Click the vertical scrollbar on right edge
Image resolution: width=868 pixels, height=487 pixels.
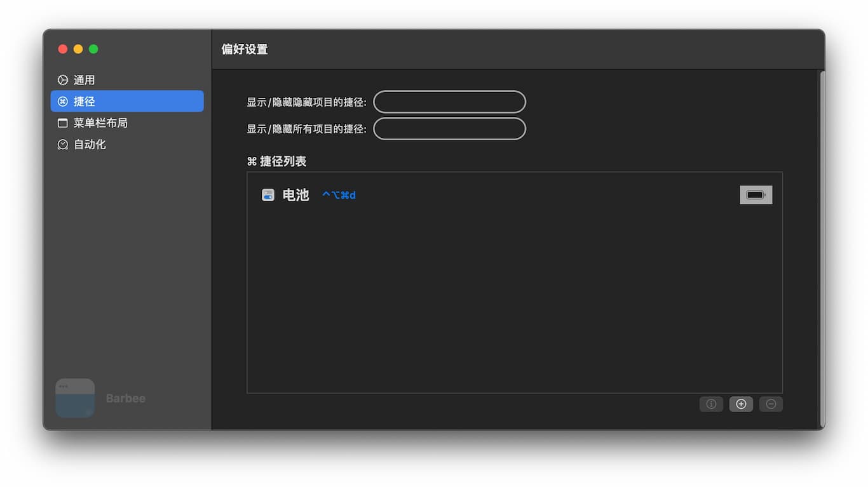822,249
